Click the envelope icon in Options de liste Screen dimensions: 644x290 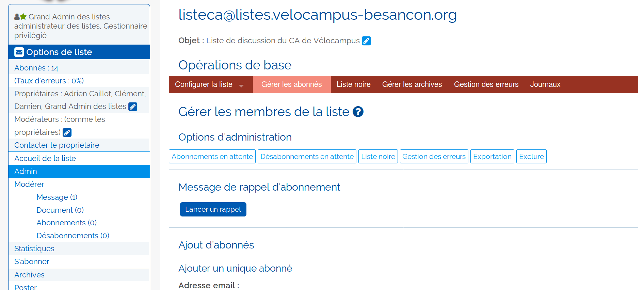(19, 52)
